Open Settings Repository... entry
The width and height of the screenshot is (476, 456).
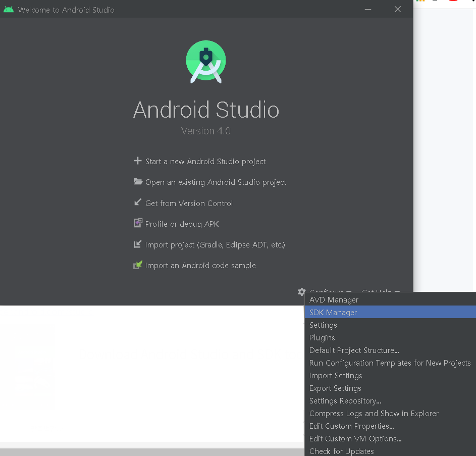(x=390, y=401)
